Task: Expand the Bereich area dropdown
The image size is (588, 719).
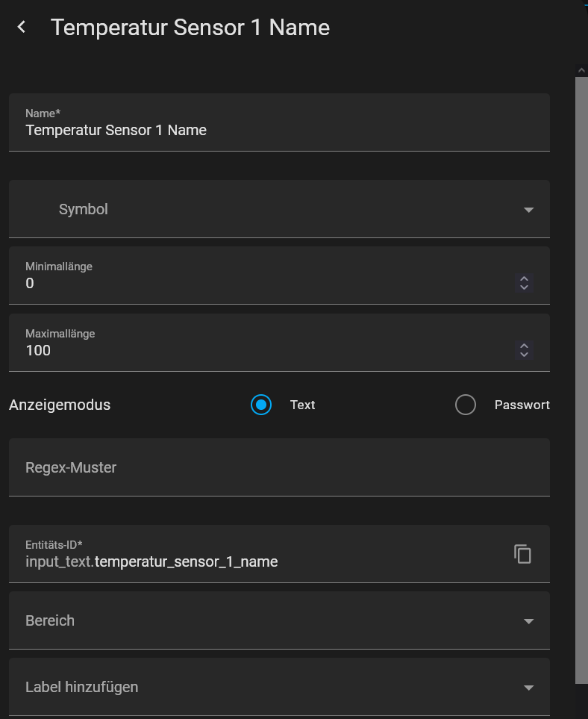Action: coord(528,621)
